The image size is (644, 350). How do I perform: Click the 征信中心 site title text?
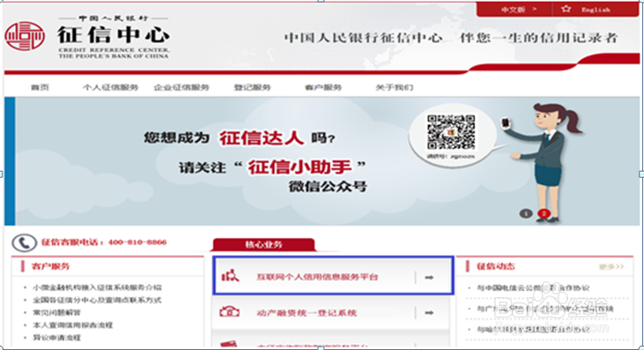click(x=113, y=34)
